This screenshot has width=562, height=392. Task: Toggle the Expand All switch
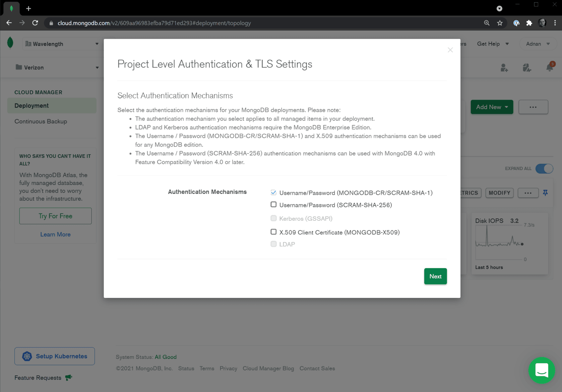544,169
